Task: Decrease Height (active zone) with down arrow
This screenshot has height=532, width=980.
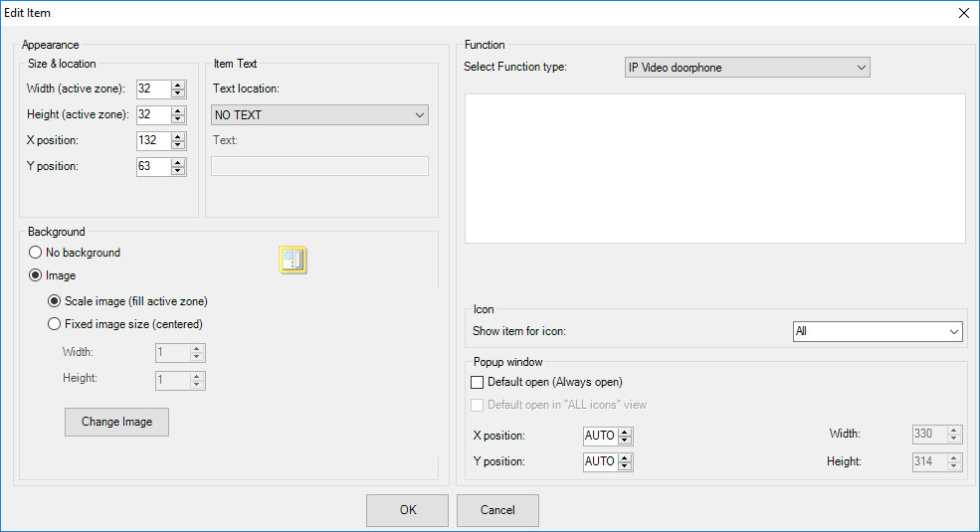Action: pyautogui.click(x=178, y=119)
